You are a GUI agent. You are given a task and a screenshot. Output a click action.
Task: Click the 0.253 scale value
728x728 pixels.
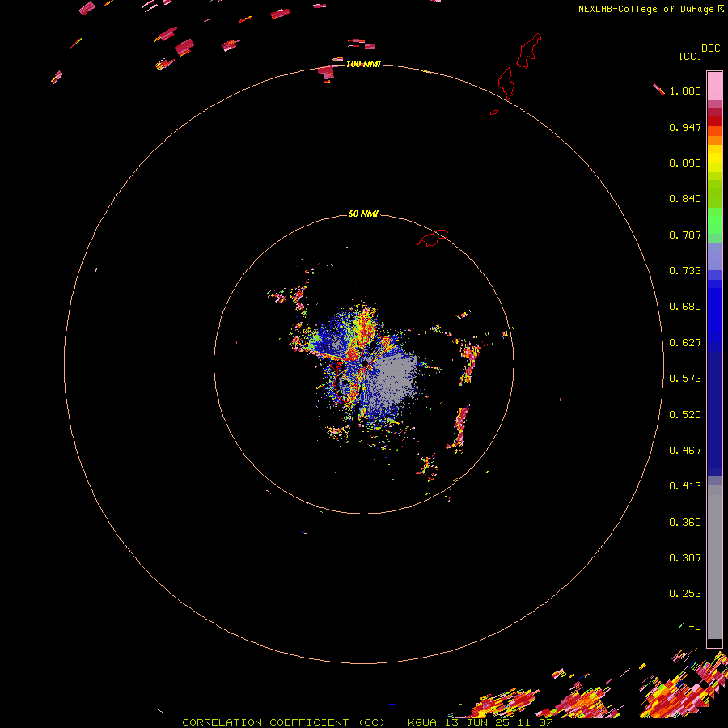[x=685, y=594]
